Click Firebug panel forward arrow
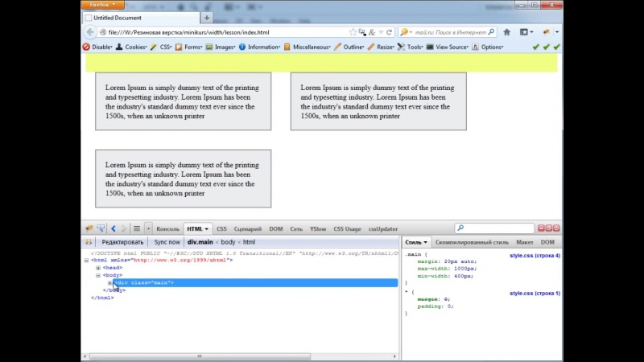644x362 pixels. [124, 228]
